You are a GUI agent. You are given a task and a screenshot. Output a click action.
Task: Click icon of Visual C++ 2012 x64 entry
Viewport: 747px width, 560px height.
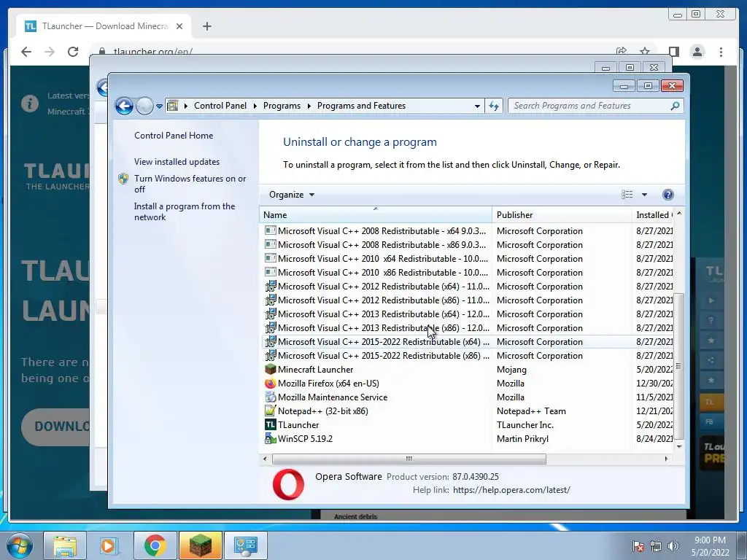(270, 286)
